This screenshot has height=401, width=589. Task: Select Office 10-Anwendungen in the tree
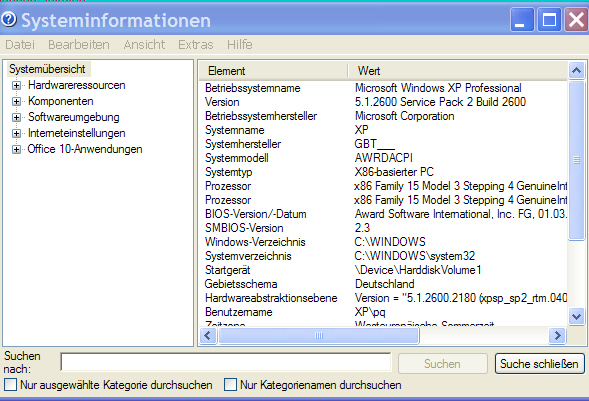coord(85,149)
